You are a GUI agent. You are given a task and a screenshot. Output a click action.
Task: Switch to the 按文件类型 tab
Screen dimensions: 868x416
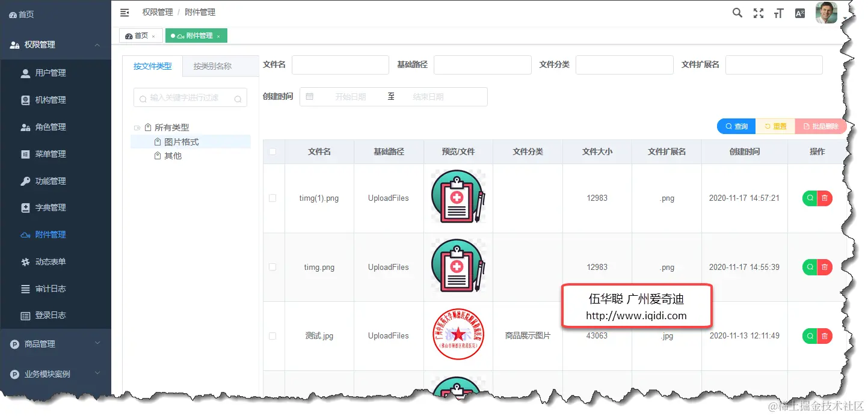click(153, 66)
